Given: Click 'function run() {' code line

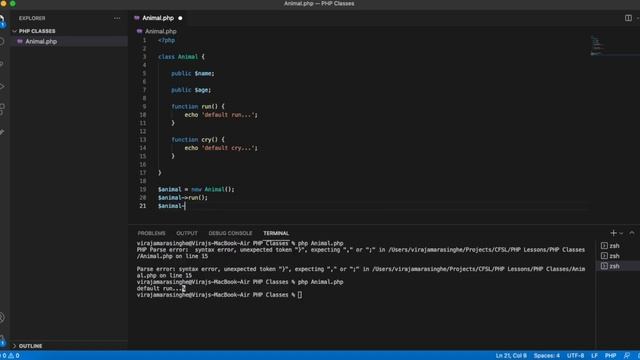Looking at the screenshot, I should click(x=198, y=107).
